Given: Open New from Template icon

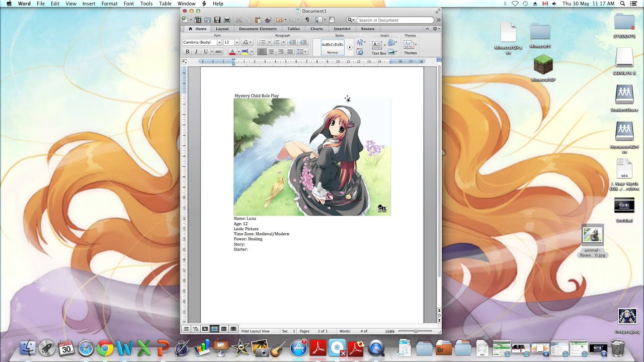Looking at the screenshot, I should click(198, 20).
